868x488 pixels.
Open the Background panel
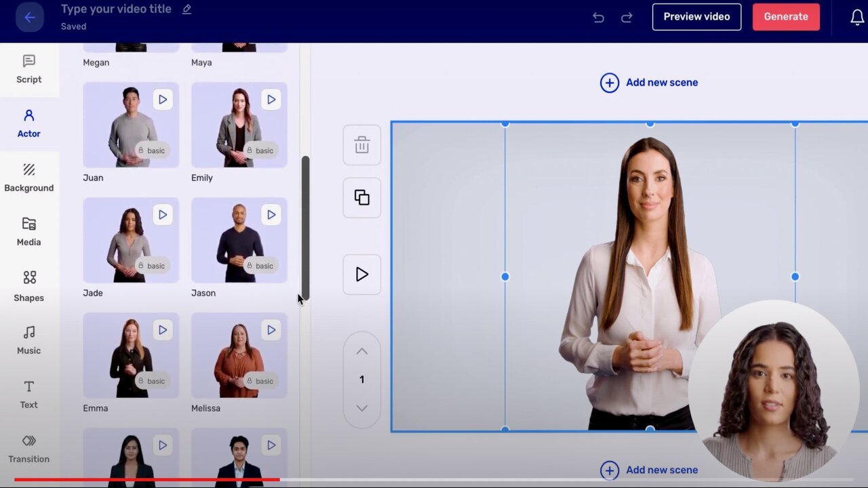28,178
